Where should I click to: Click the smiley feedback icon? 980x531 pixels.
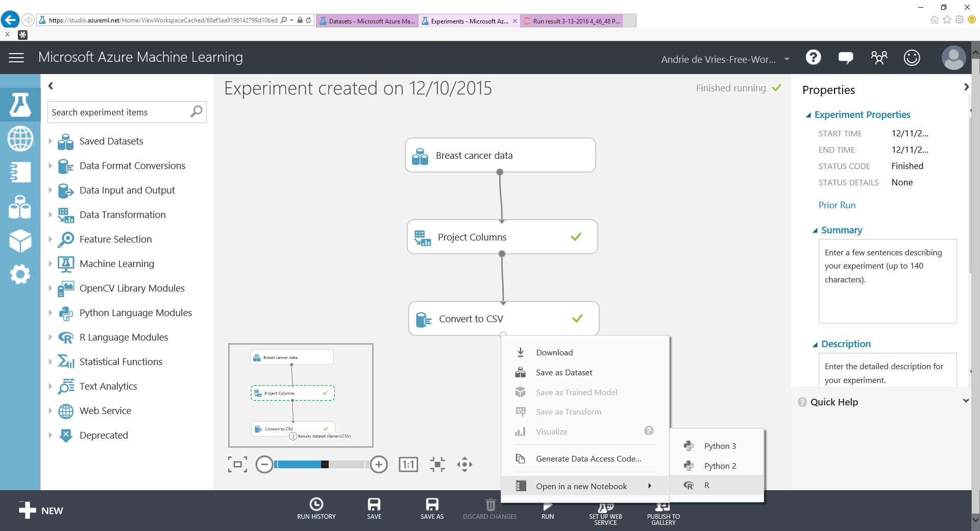(x=912, y=58)
